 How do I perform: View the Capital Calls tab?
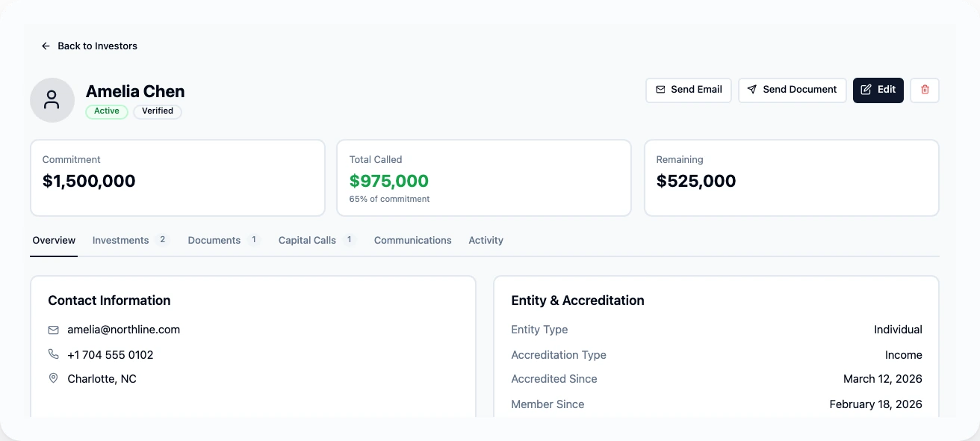317,241
